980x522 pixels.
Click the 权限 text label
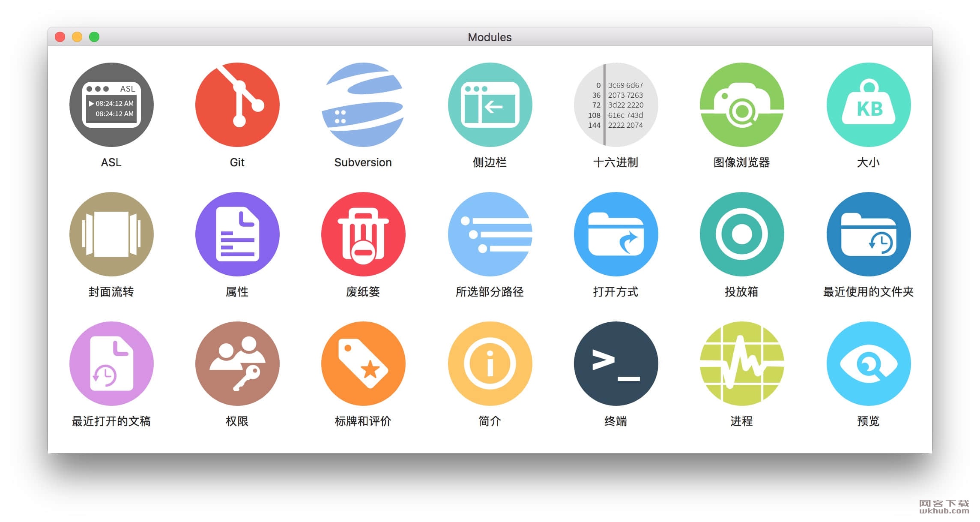point(237,421)
